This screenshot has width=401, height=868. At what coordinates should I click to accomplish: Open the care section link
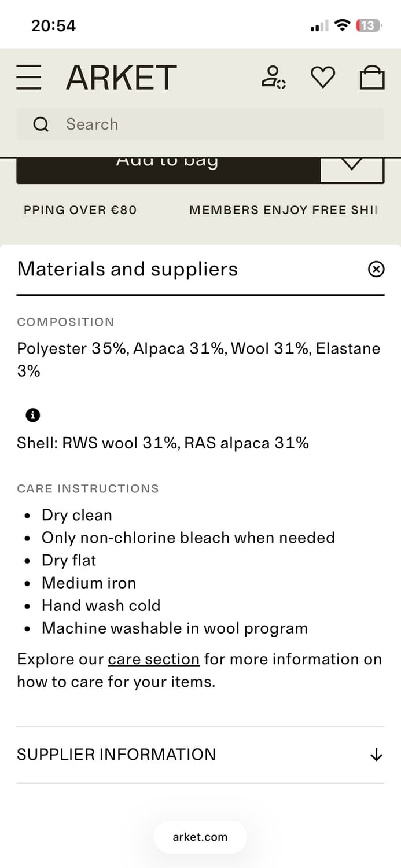[x=154, y=659]
